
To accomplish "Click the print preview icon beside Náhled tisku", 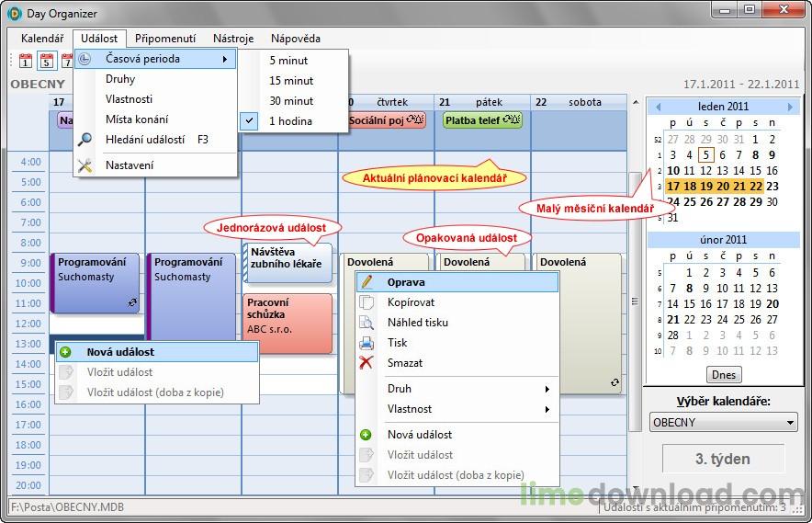I will (x=367, y=323).
